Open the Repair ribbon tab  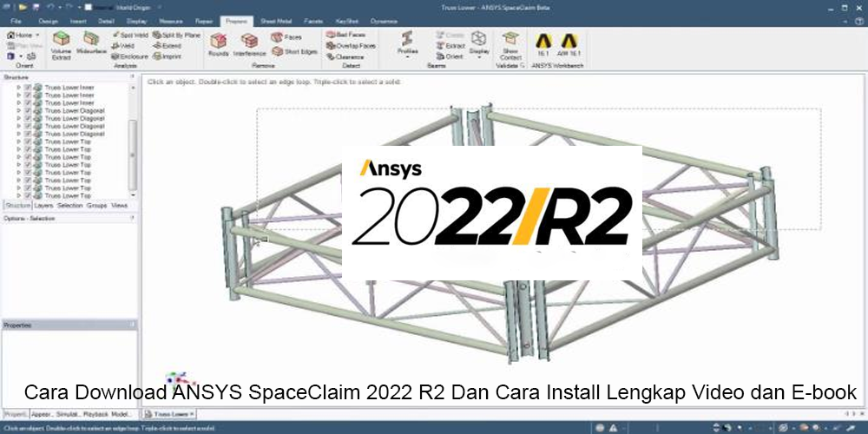coord(204,21)
